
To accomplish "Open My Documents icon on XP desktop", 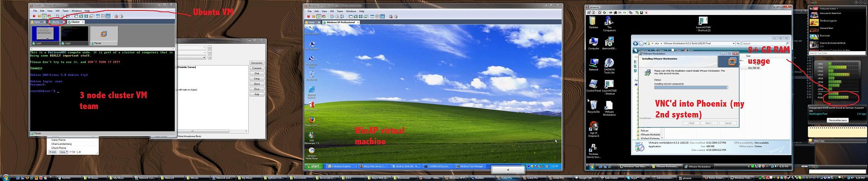I will 311,30.
